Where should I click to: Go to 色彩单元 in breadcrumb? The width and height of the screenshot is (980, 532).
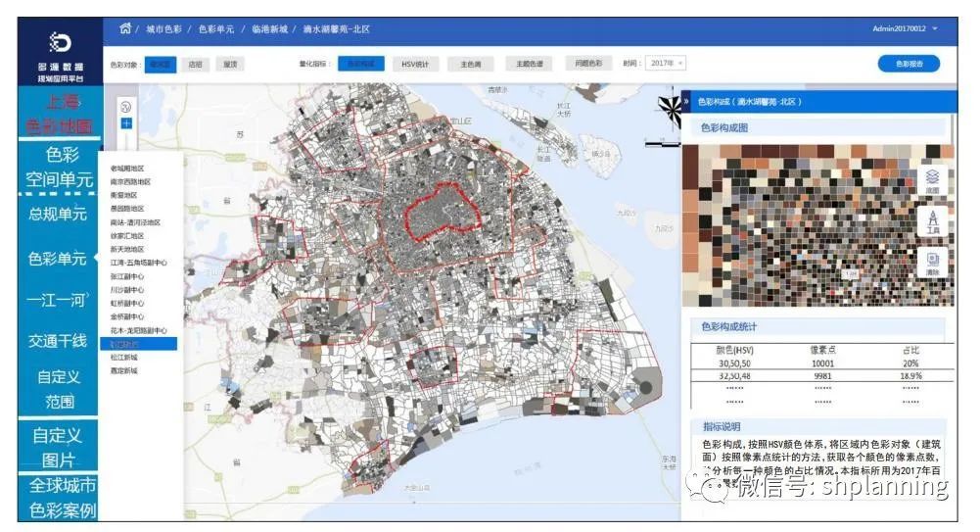(x=216, y=28)
